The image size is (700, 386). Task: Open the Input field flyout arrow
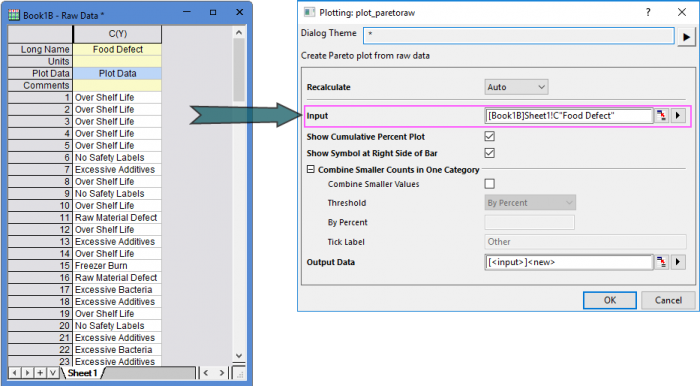coord(678,116)
